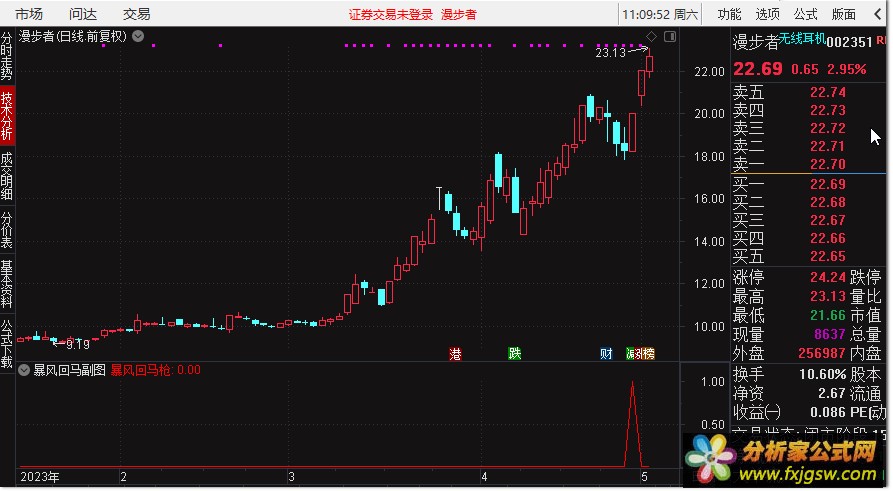Click the blue 财 event marker
This screenshot has height=491, width=893.
(x=606, y=354)
